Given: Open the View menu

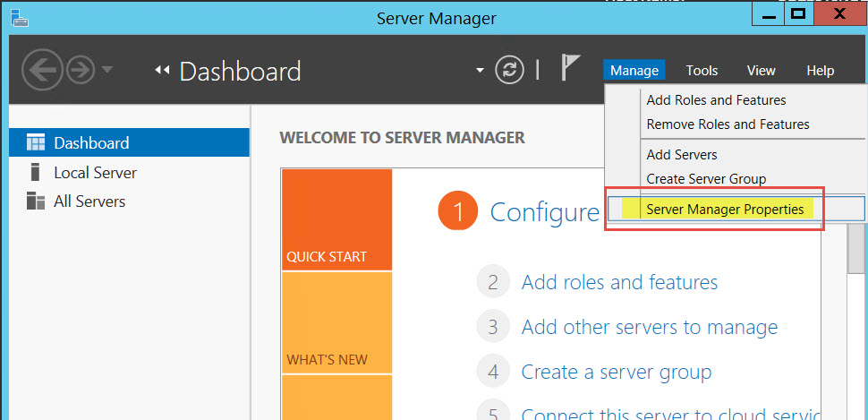Looking at the screenshot, I should pyautogui.click(x=761, y=71).
